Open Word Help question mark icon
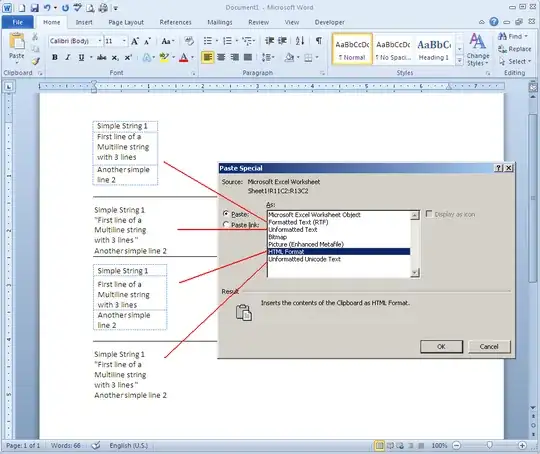Viewport: 540px width, 454px height. (494, 22)
